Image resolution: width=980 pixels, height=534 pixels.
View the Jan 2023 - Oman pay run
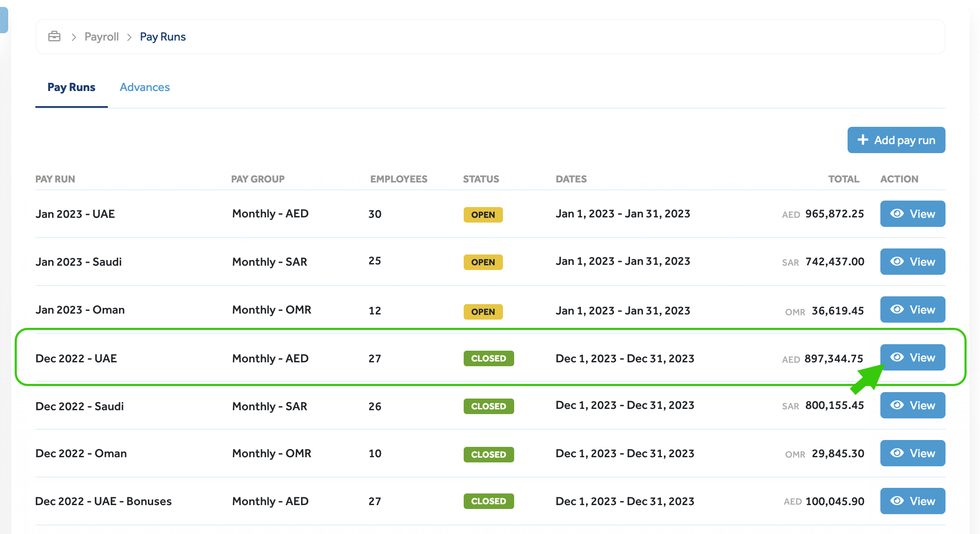[913, 309]
